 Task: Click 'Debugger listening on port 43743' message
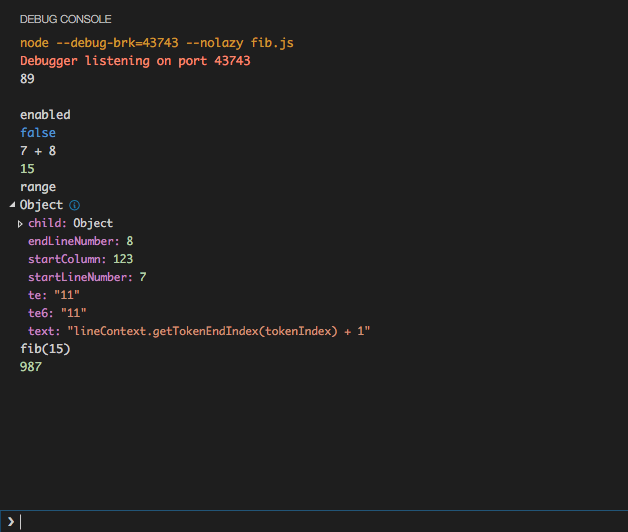click(x=135, y=61)
